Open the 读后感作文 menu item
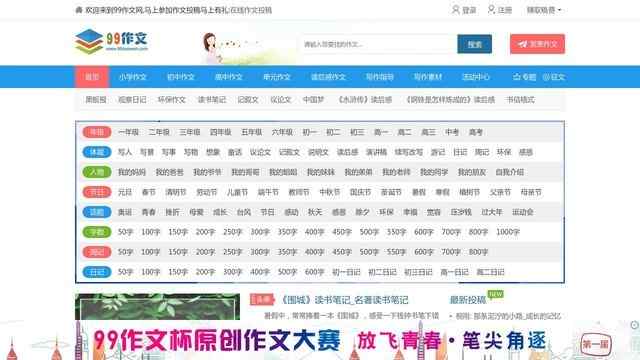 click(328, 77)
